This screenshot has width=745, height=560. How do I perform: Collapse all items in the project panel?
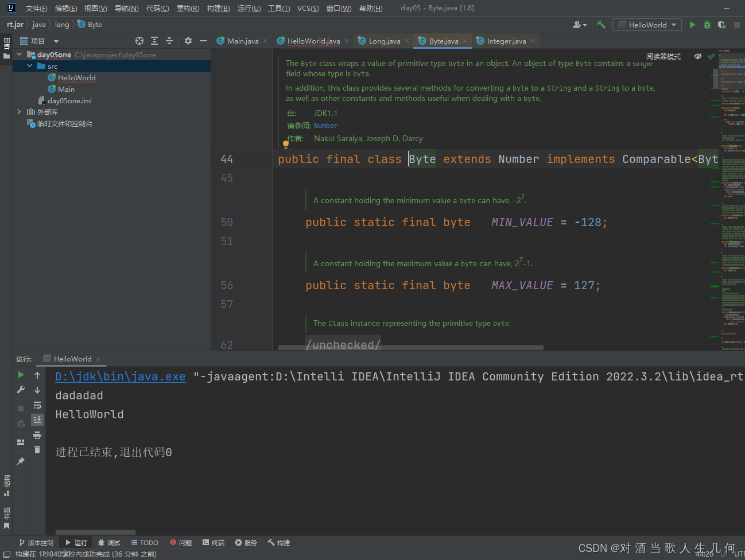tap(169, 41)
